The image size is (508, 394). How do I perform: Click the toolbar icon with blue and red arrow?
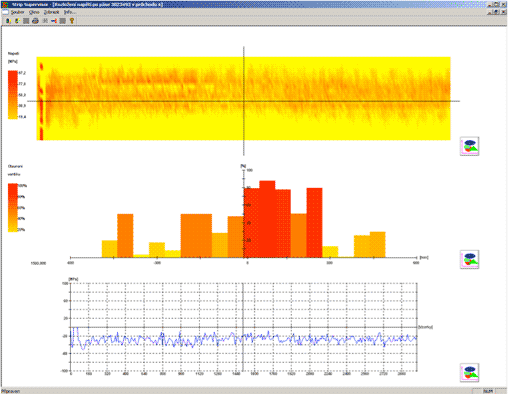54,21
